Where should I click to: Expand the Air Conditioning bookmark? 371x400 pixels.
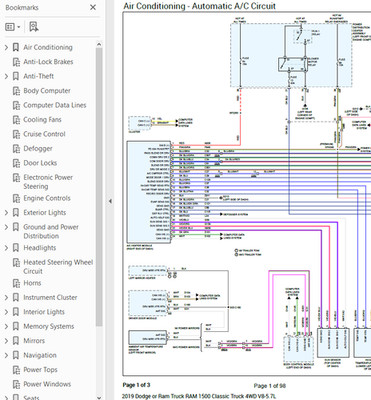6,47
